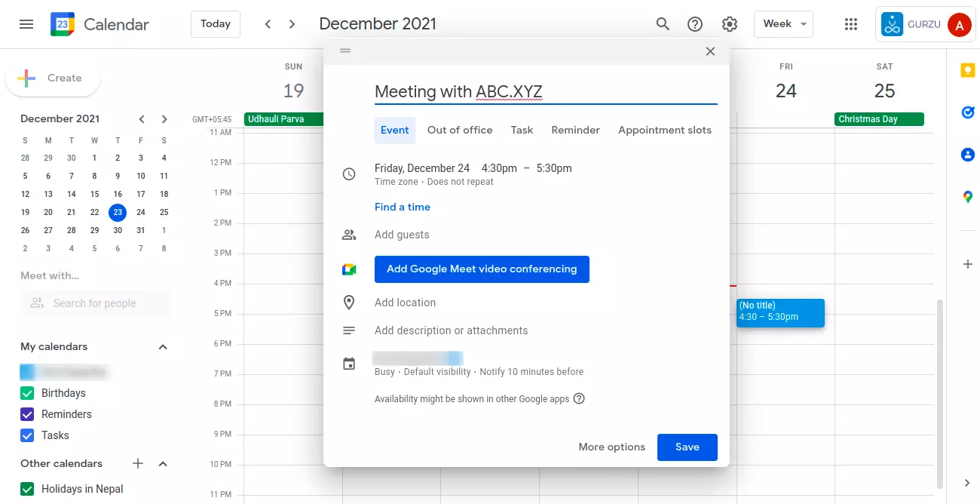Toggle the Reminders calendar checkbox
The height and width of the screenshot is (504, 980).
pyautogui.click(x=27, y=414)
